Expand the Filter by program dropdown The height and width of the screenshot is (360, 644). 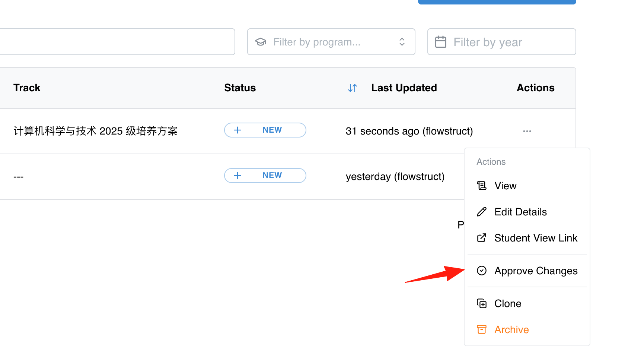coord(331,42)
